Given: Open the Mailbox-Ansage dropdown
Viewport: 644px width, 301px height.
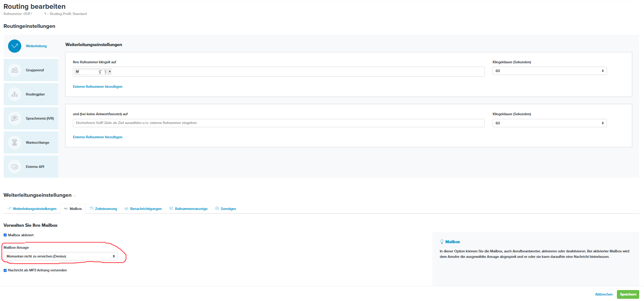Looking at the screenshot, I should (x=61, y=256).
